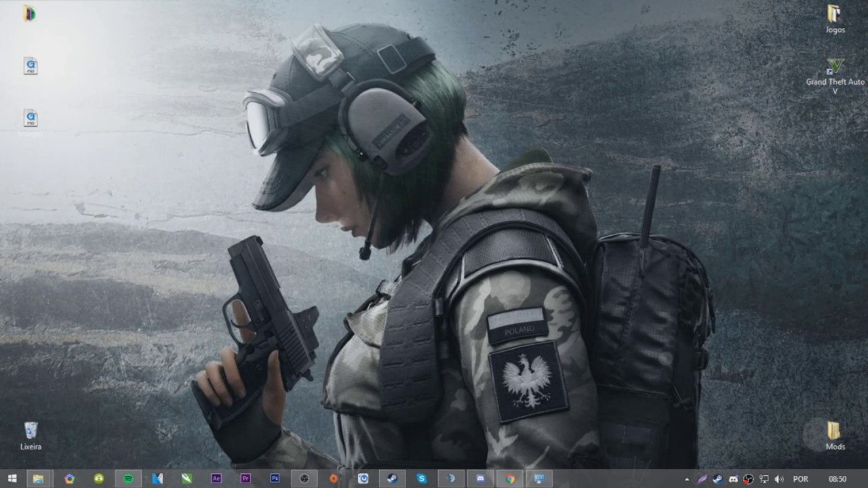
Task: Open Adobe Photoshop from taskbar
Action: (x=275, y=479)
